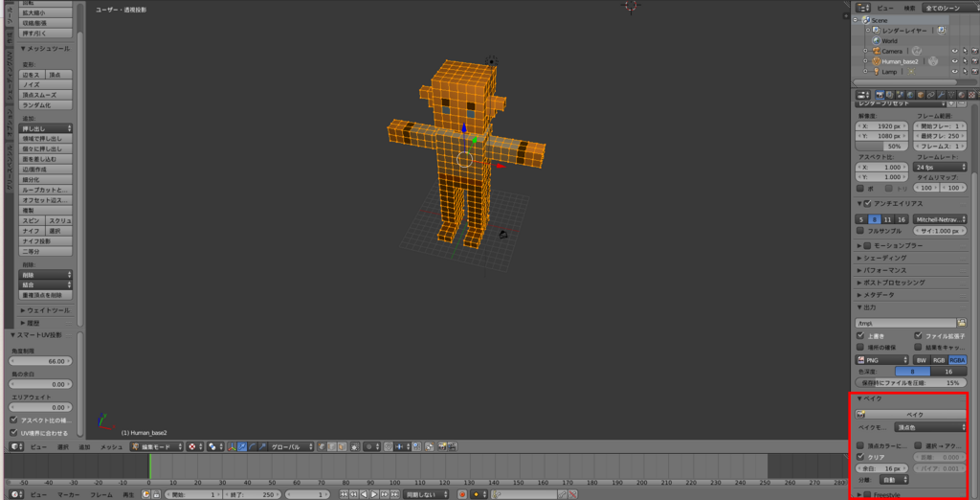Viewport: 980px width, 500px height.
Task: Click the output path folder browse icon
Action: 962,323
